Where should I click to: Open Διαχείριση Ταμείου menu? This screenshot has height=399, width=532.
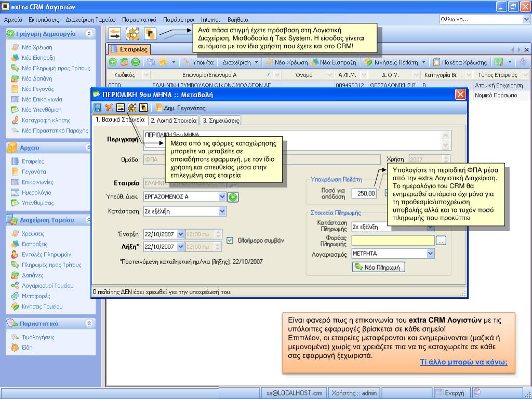pos(90,20)
